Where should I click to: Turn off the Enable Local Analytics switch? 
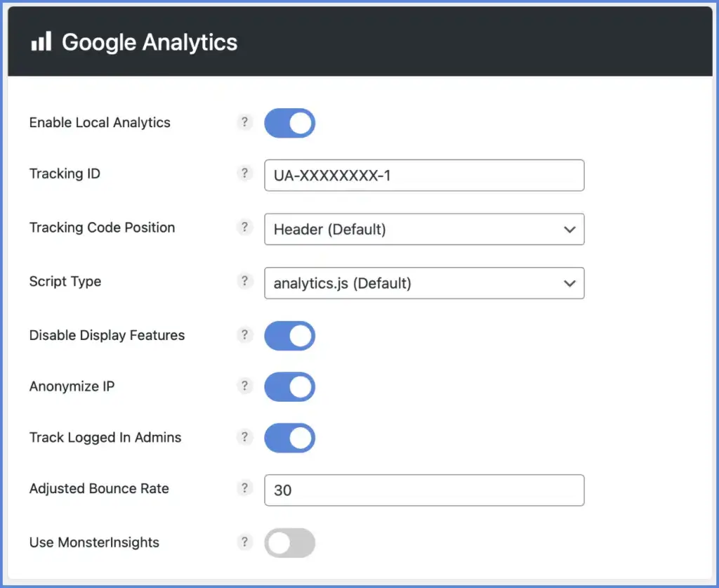[x=289, y=123]
